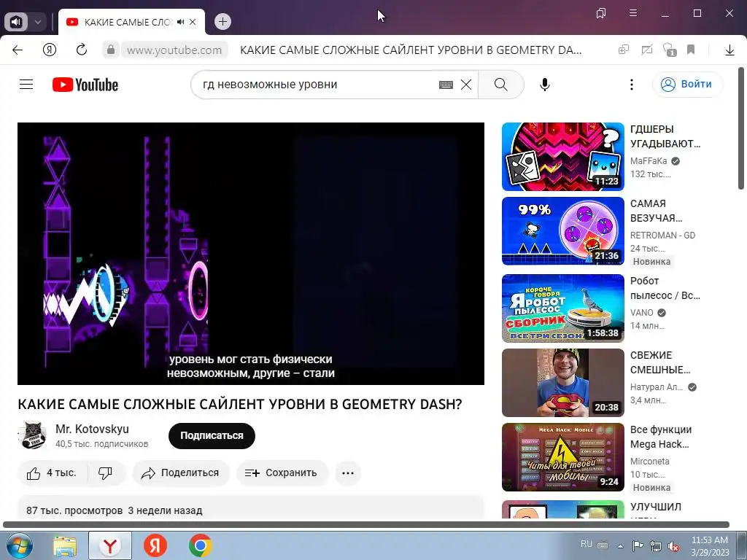Open the browser bookmarks panel icon in title bar

click(601, 13)
